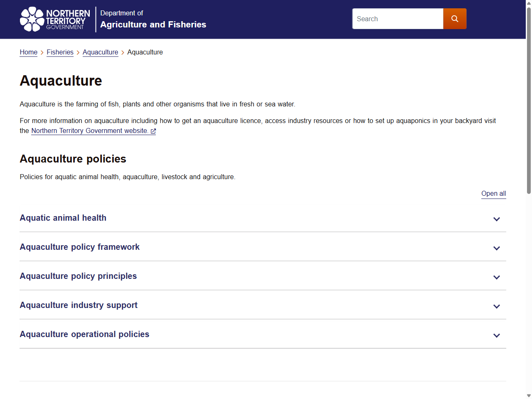This screenshot has height=399, width=532.
Task: Click the chevron on Aquaculture operational policies
Action: click(497, 335)
